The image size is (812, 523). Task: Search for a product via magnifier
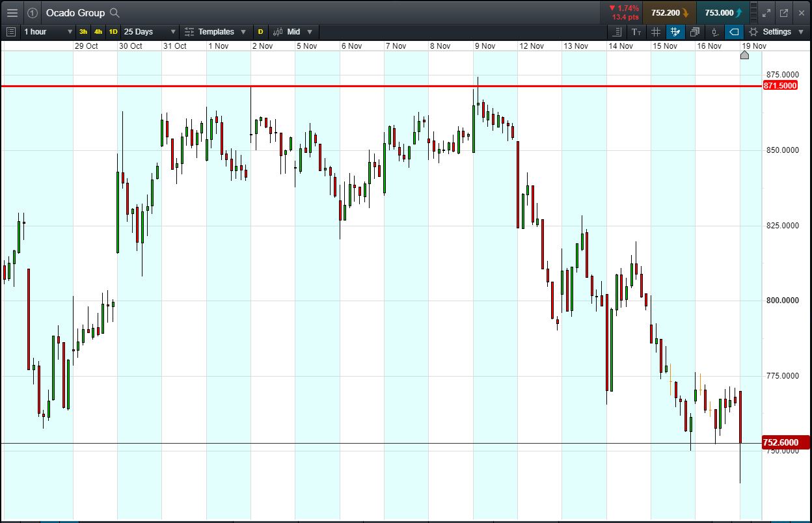click(x=115, y=12)
